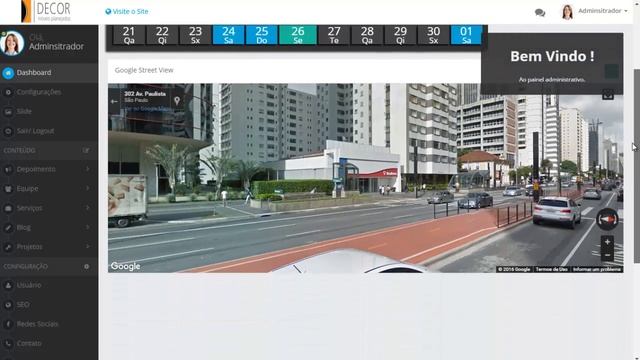Click the Usuário person icon
This screenshot has height=360, width=640.
(8, 285)
